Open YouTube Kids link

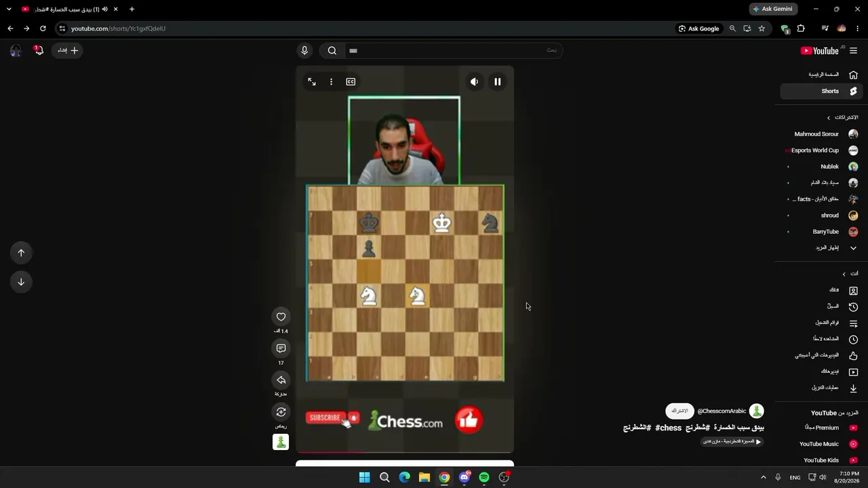point(820,460)
